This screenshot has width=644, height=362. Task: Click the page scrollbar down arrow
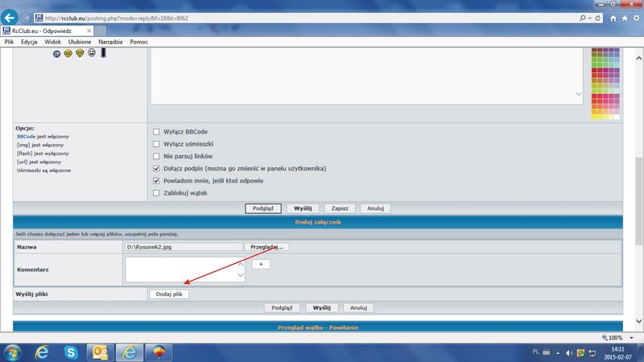click(638, 321)
